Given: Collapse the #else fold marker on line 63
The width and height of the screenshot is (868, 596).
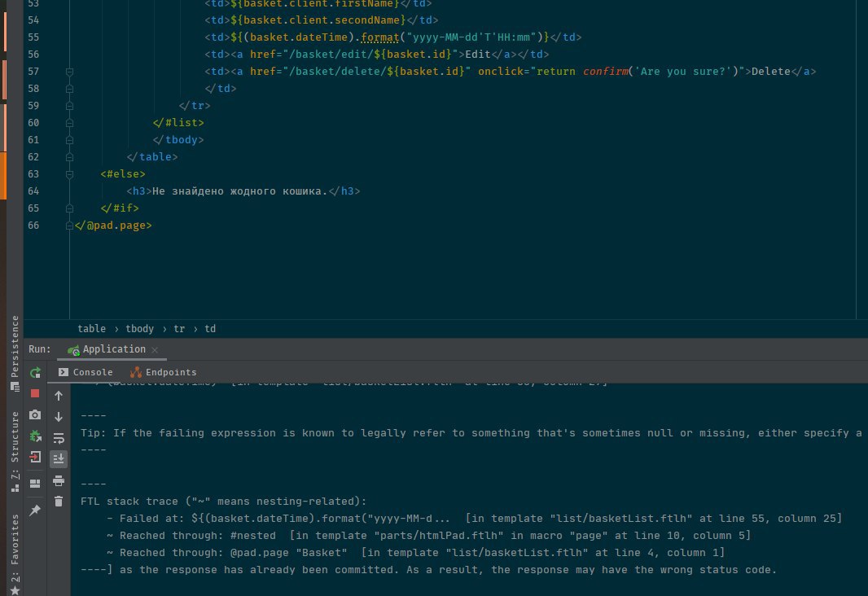Looking at the screenshot, I should (69, 174).
